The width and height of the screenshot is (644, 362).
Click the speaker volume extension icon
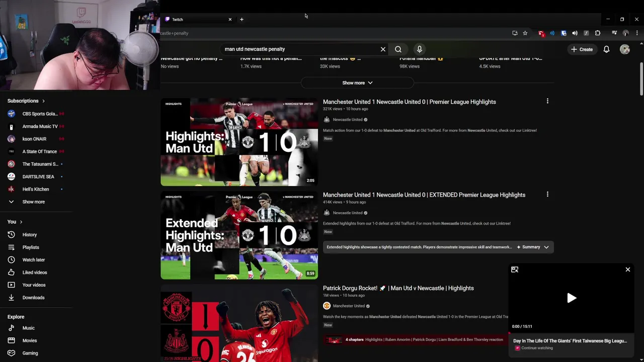tap(575, 33)
